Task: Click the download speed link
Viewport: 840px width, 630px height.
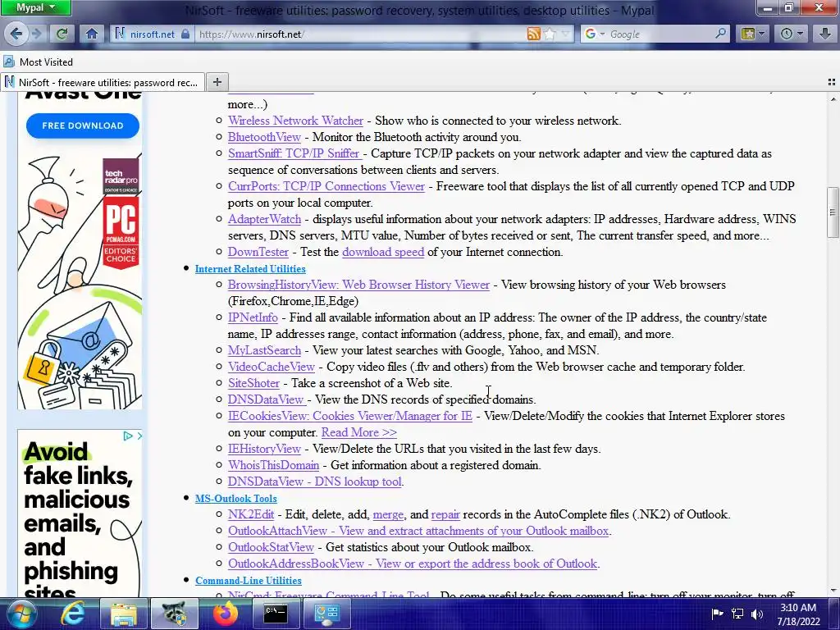Action: pyautogui.click(x=383, y=252)
